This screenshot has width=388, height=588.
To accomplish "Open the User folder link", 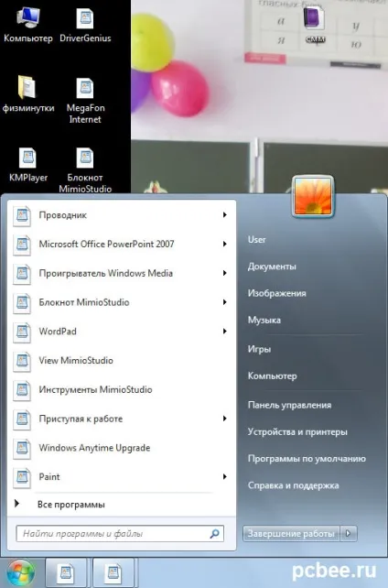I will tap(257, 240).
